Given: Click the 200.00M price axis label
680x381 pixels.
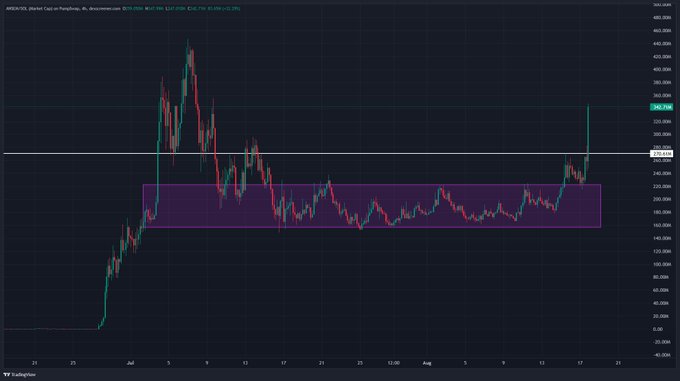Looking at the screenshot, I should click(661, 199).
